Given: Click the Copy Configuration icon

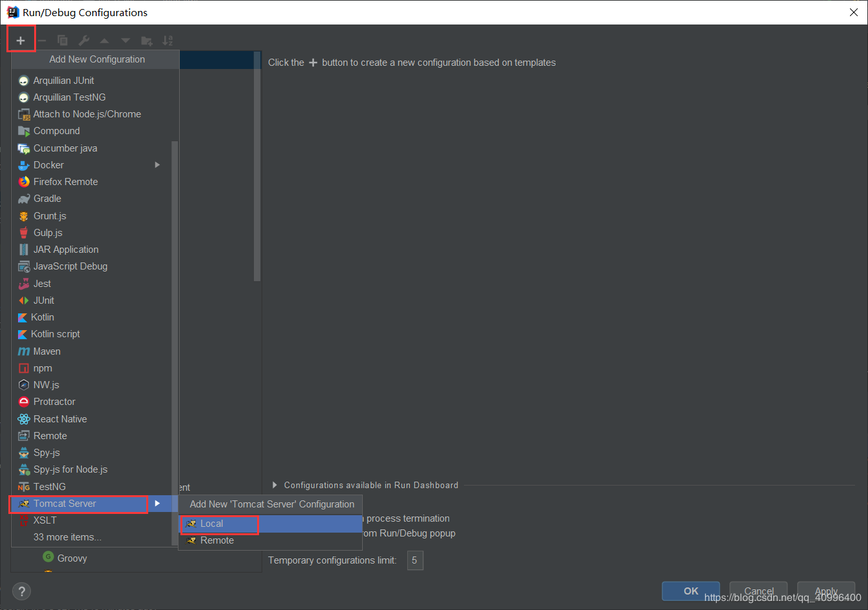Looking at the screenshot, I should (x=63, y=41).
